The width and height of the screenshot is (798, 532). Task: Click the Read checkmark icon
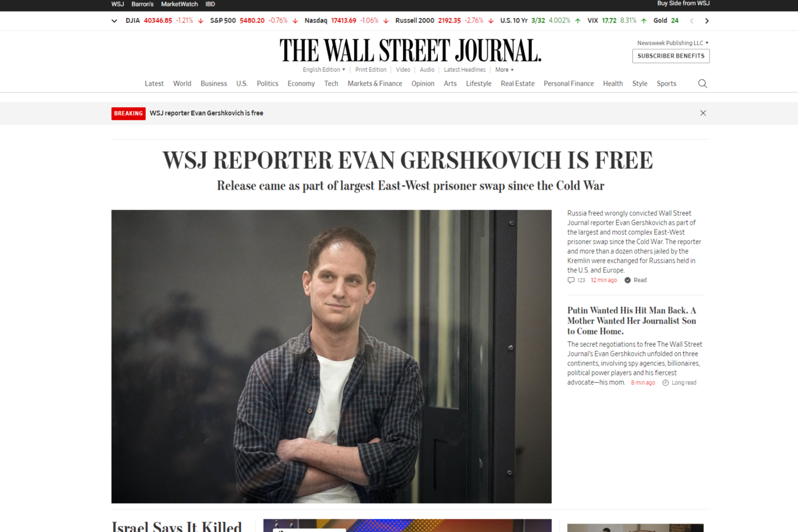click(627, 280)
